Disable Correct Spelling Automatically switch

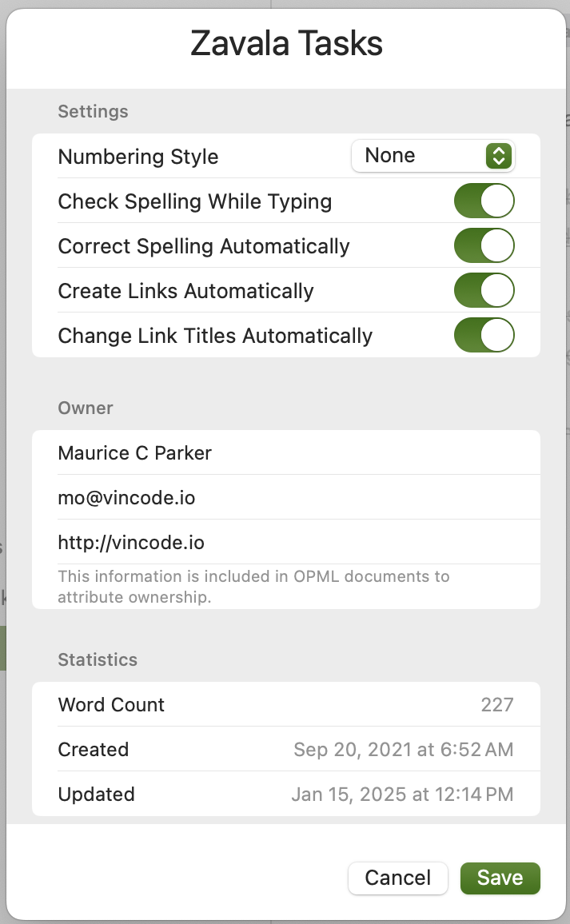click(x=484, y=245)
